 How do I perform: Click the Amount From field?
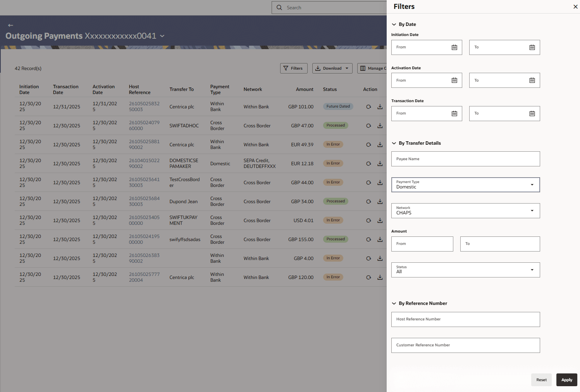point(422,244)
